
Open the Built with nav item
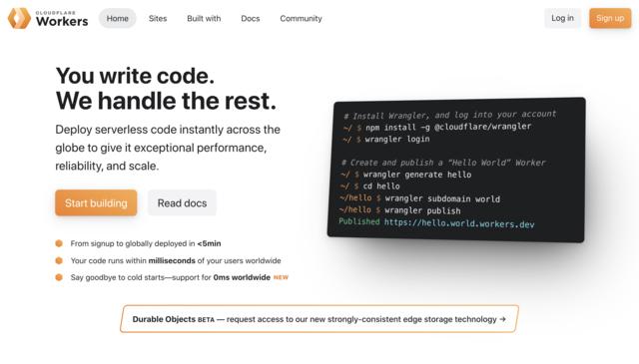pos(204,18)
